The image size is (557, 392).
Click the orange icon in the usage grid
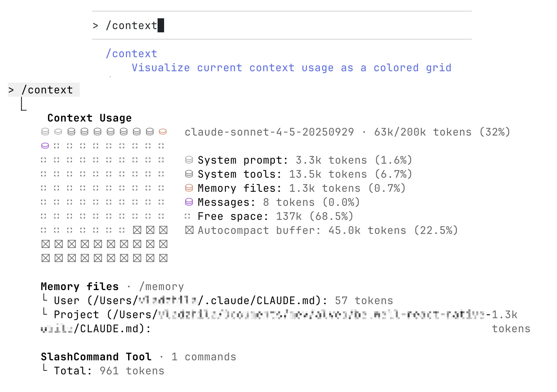click(163, 132)
